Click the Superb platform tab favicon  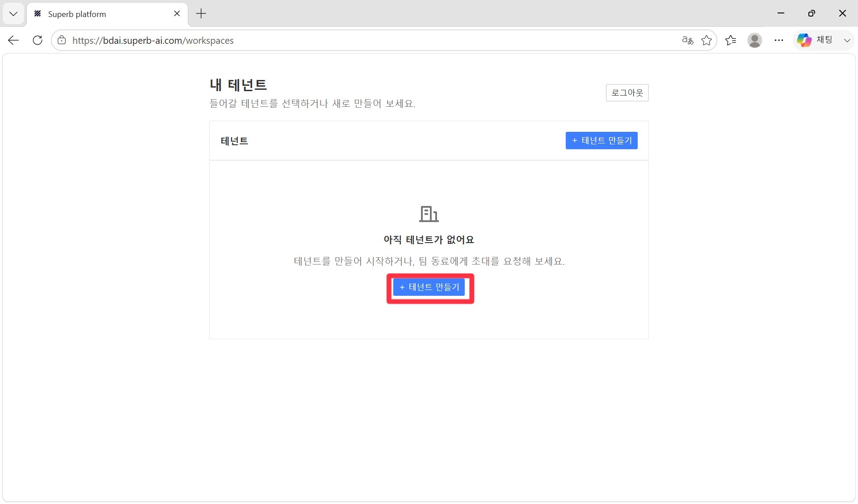tap(38, 14)
